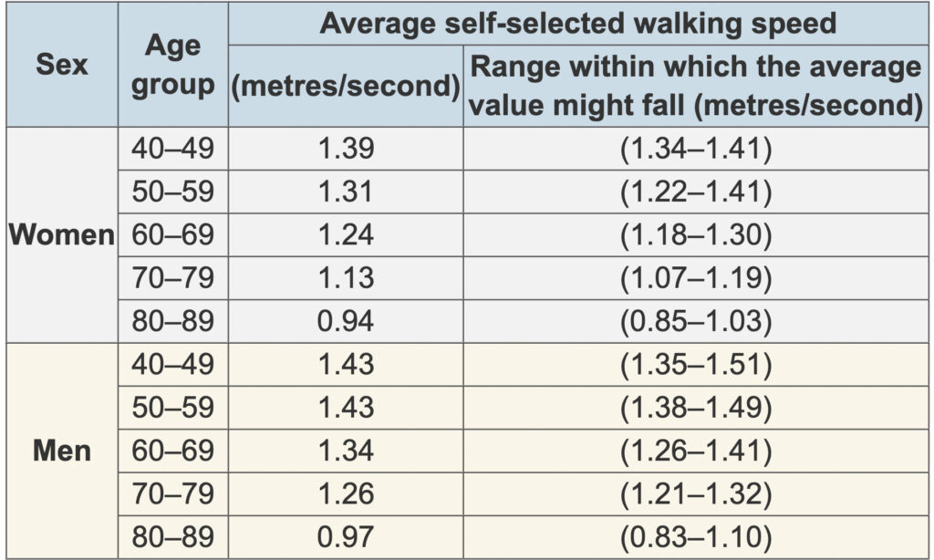Click the range (0.83–1.10) cell
The image size is (934, 560).
coord(696,536)
